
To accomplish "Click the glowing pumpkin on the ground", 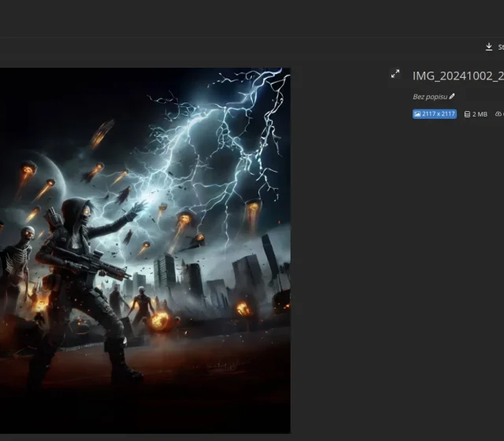I will (161, 320).
